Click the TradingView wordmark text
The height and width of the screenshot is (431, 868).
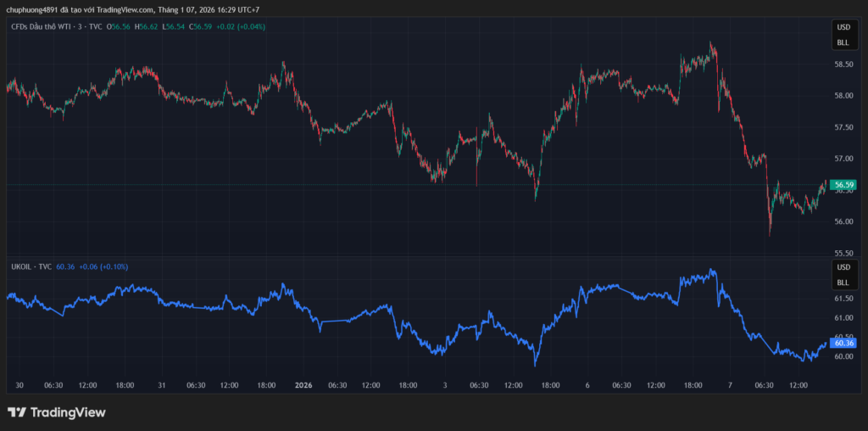pyautogui.click(x=68, y=412)
